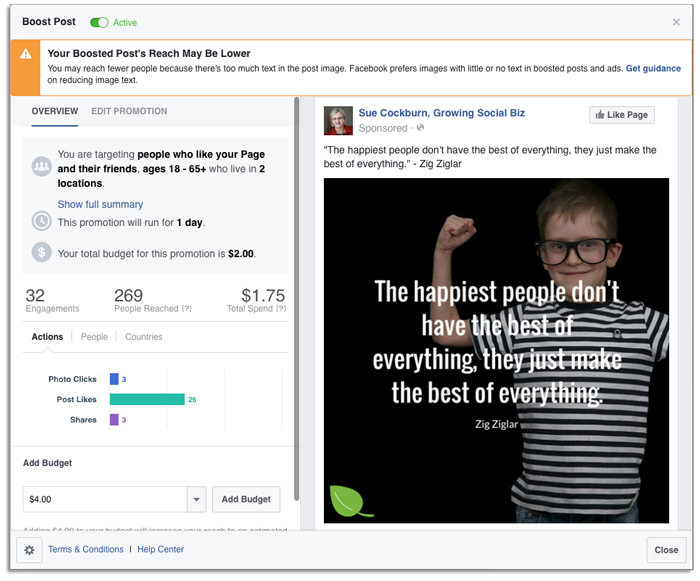Click Sue Cockburn's profile picture
700x581 pixels.
click(x=338, y=121)
